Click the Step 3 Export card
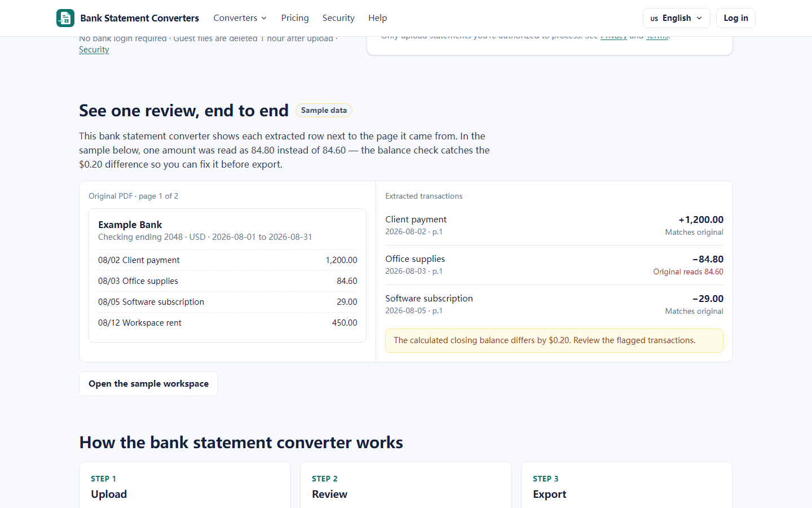Screen dimensions: 812x508 click(x=627, y=485)
